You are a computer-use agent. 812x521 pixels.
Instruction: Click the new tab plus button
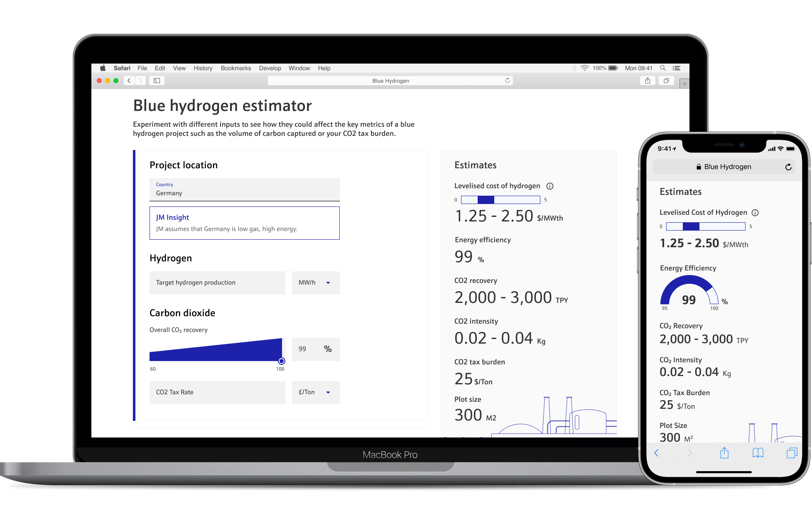pyautogui.click(x=684, y=84)
